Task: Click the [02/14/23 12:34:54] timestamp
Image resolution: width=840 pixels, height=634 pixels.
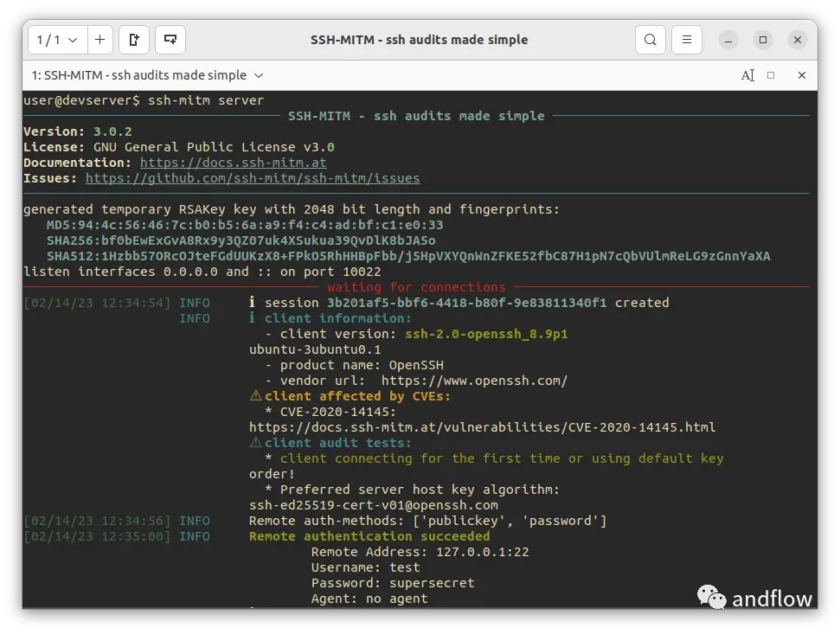Action: click(97, 303)
